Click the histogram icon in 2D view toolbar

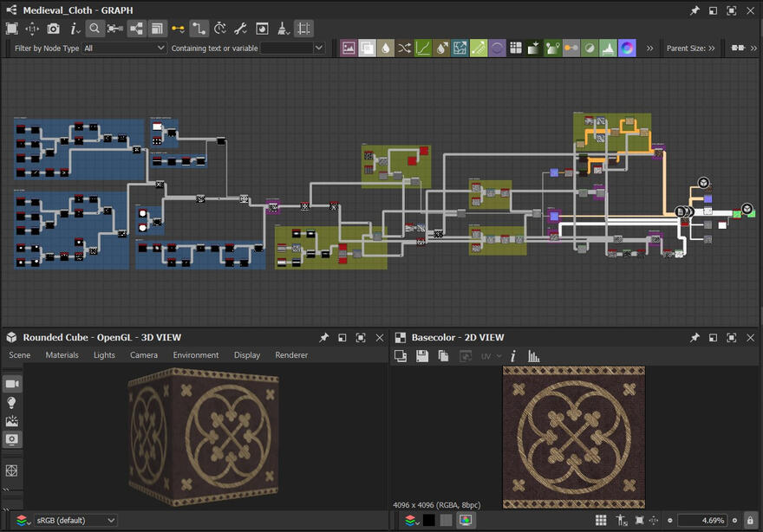pos(534,356)
